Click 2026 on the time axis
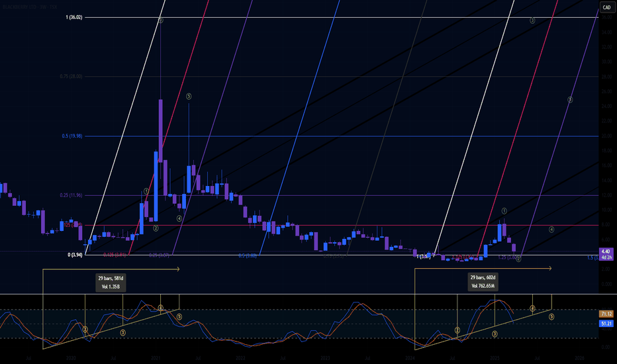 click(x=580, y=358)
